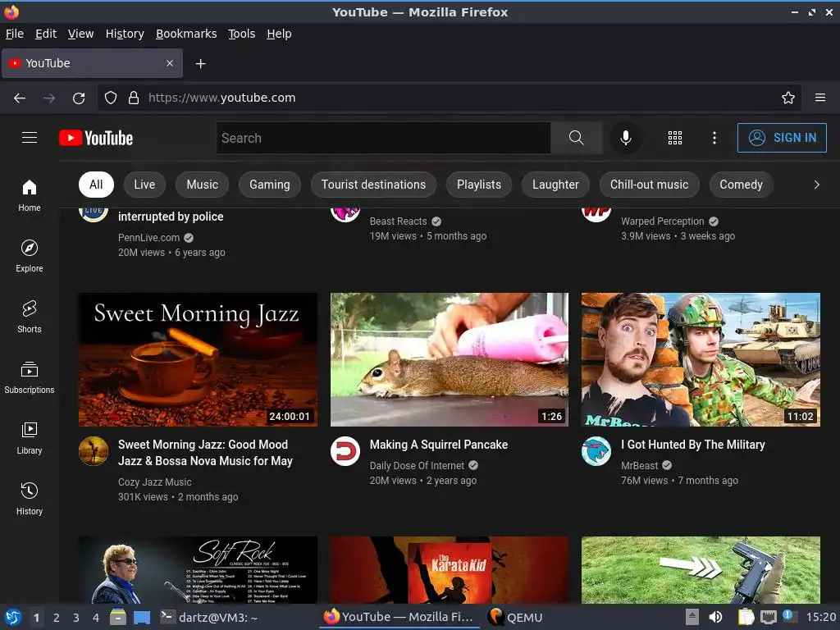Go to Home in sidebar
The image size is (840, 630).
point(30,195)
